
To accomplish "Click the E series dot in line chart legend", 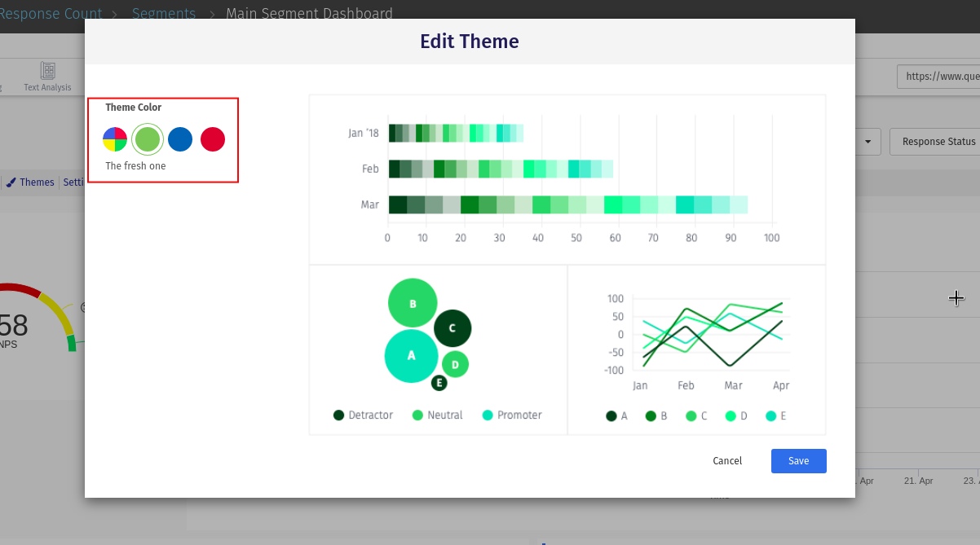I will tap(769, 415).
